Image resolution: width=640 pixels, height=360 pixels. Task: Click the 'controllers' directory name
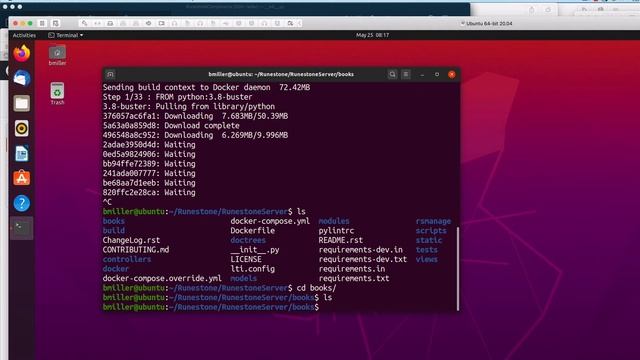pos(127,259)
